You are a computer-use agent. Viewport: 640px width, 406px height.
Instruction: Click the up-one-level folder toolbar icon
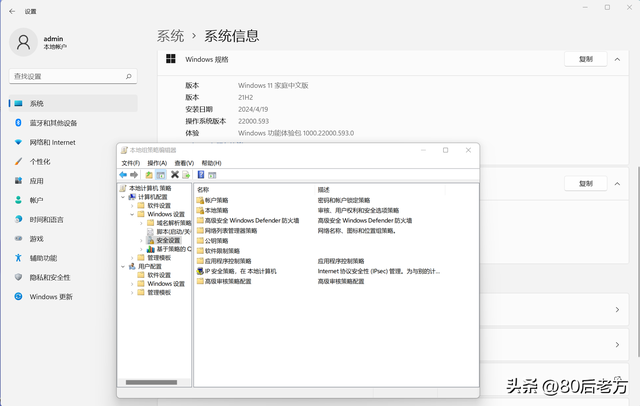149,175
